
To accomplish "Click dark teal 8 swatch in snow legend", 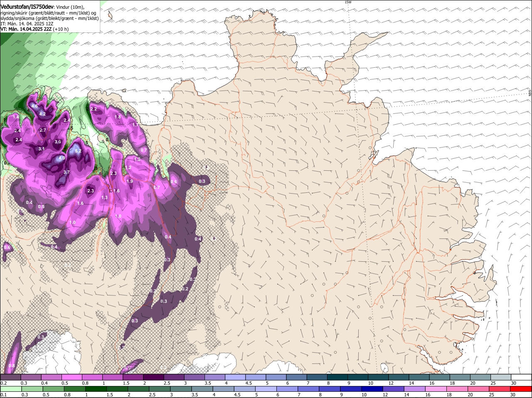I will pos(337,377).
